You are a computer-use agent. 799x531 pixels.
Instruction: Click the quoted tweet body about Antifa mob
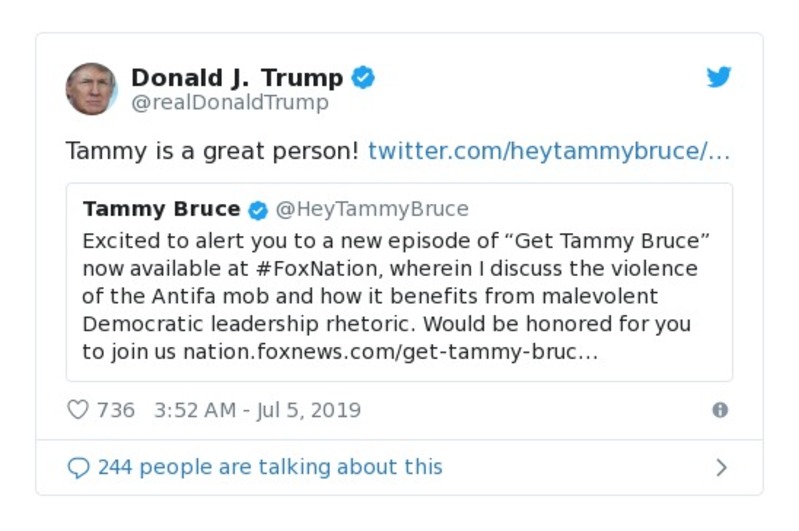(390, 297)
